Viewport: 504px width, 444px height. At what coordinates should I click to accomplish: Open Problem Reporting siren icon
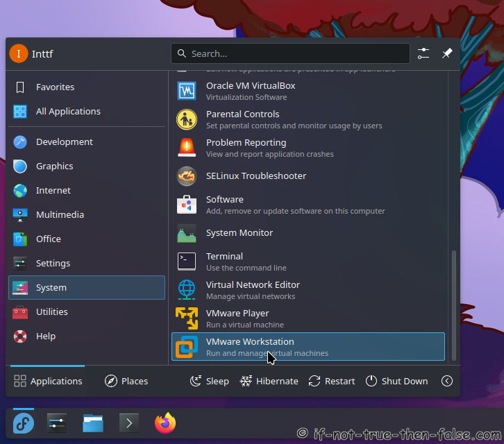point(187,148)
